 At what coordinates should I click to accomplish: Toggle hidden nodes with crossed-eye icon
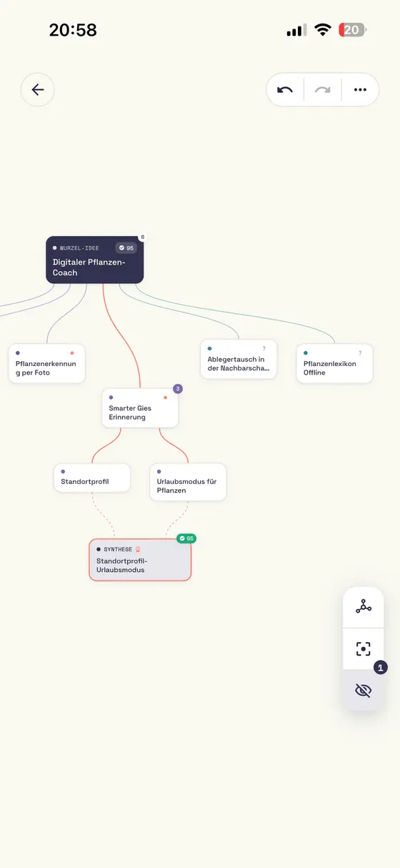(364, 690)
